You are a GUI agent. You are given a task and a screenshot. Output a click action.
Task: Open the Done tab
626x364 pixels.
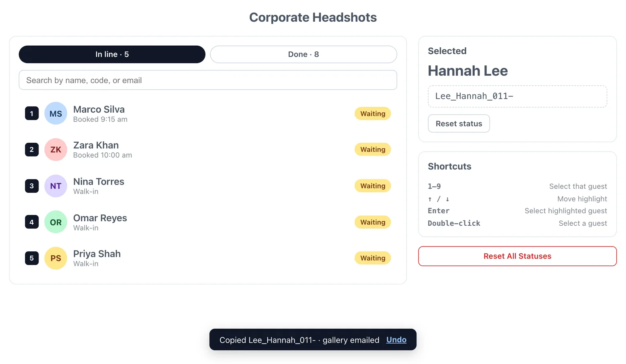(x=303, y=54)
